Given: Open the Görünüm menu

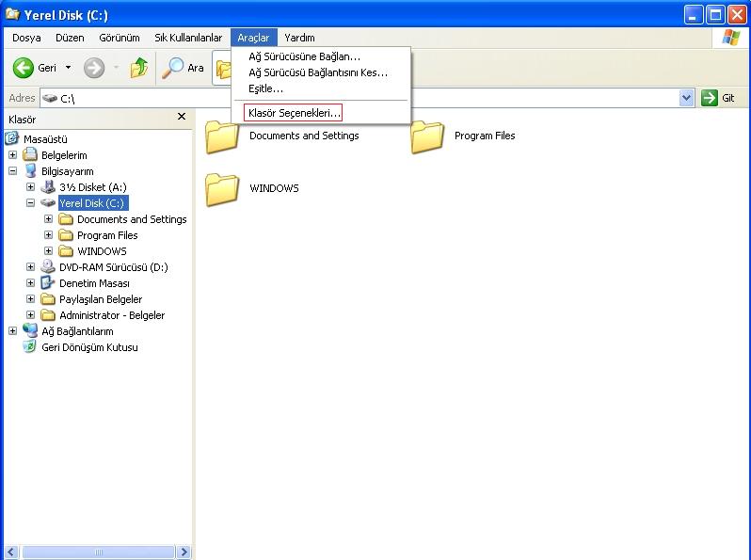Looking at the screenshot, I should (120, 38).
